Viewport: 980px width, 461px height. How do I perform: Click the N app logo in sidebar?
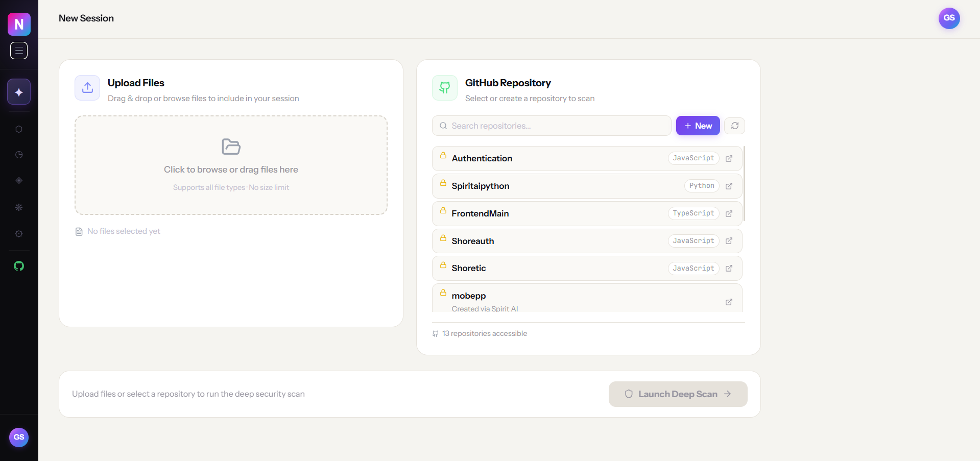19,24
